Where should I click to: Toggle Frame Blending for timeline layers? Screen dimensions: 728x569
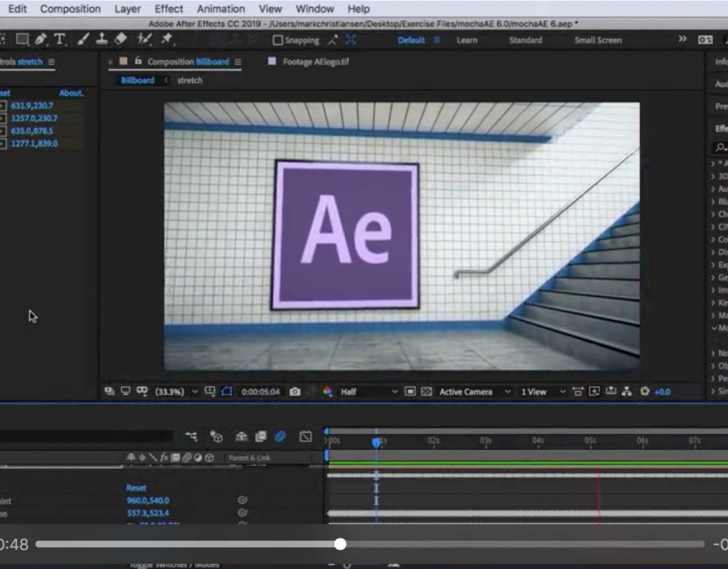pyautogui.click(x=261, y=436)
